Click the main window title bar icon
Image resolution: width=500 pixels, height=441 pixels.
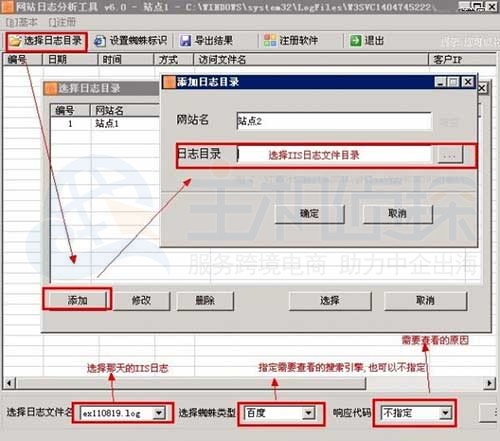7,6
